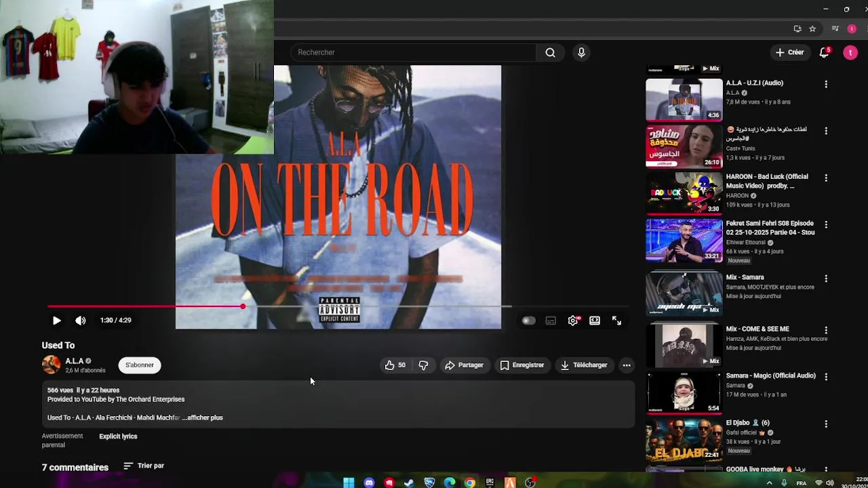868x488 pixels.
Task: Enter fullscreen mode in player
Action: click(x=616, y=321)
